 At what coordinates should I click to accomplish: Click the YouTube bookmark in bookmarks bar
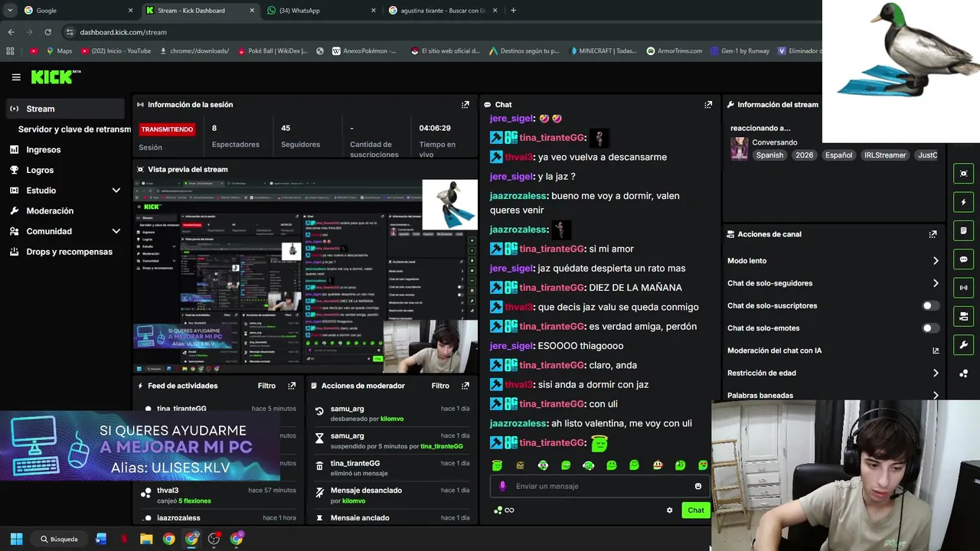click(x=116, y=51)
